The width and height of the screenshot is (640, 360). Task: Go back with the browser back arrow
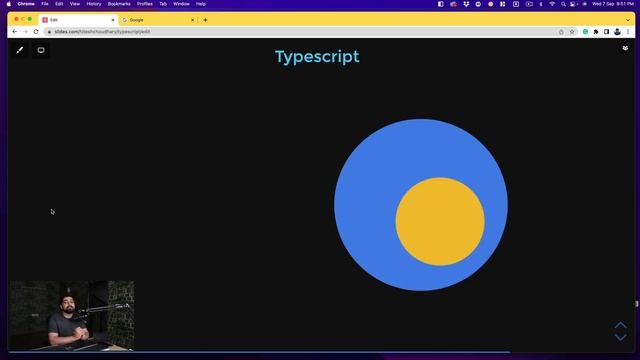point(15,31)
